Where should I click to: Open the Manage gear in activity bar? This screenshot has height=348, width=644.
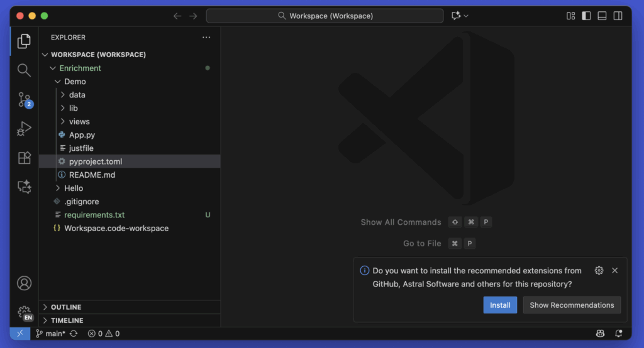pyautogui.click(x=24, y=312)
